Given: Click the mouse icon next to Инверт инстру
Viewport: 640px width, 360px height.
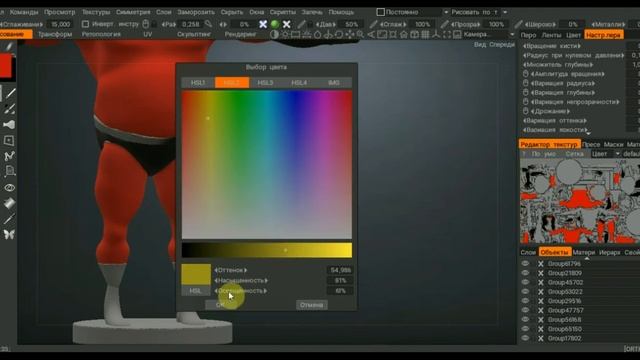Looking at the screenshot, I should point(146,24).
